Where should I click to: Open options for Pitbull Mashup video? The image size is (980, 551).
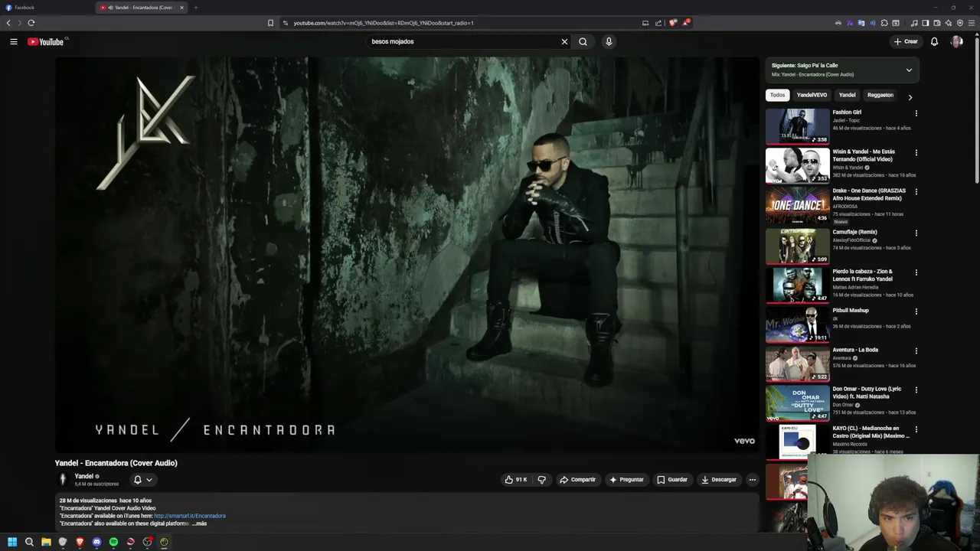[916, 311]
